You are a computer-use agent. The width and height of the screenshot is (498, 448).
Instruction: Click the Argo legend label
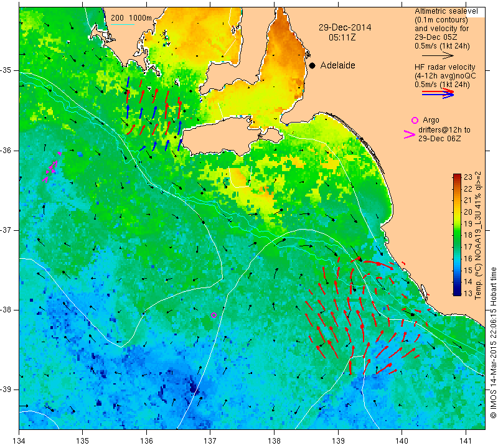coord(431,120)
